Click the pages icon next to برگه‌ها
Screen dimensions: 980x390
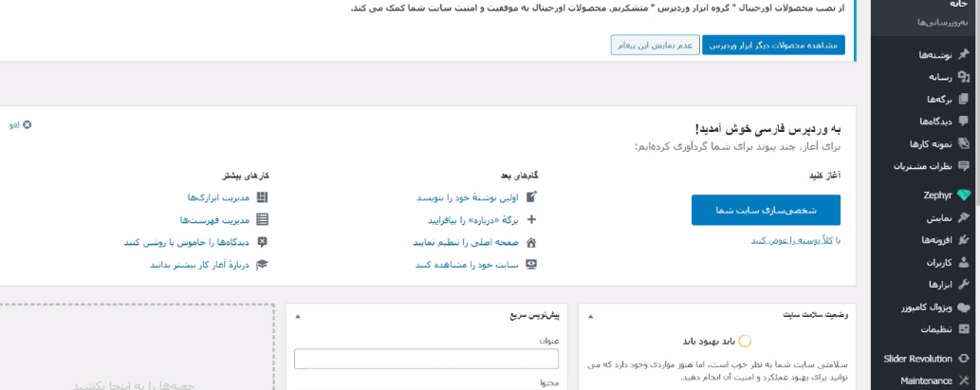click(965, 99)
